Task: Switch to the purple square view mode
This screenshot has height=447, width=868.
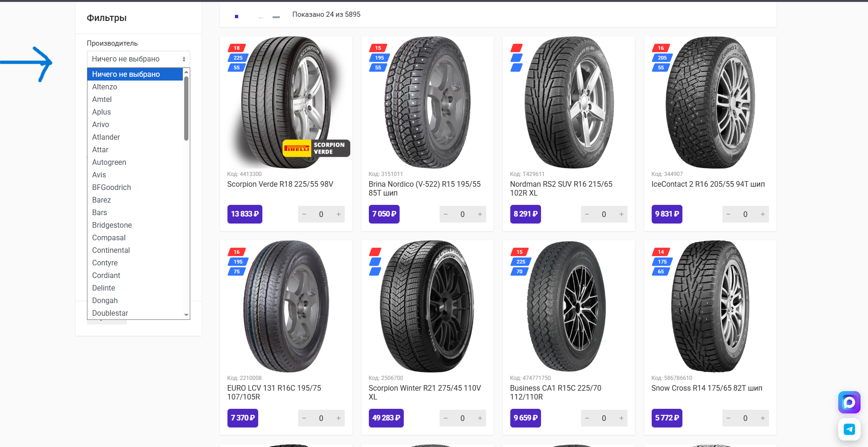Action: 236,17
